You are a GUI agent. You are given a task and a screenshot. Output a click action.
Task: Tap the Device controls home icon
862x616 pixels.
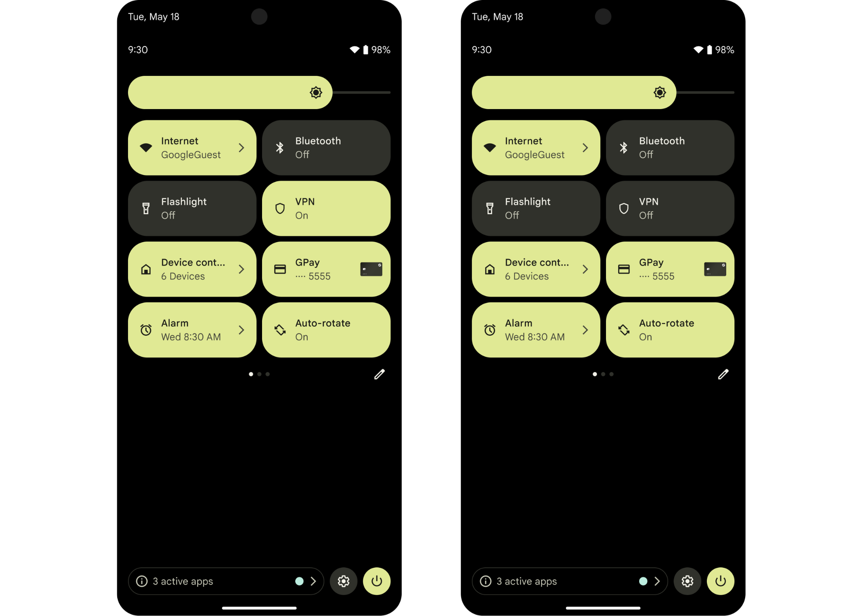point(146,269)
